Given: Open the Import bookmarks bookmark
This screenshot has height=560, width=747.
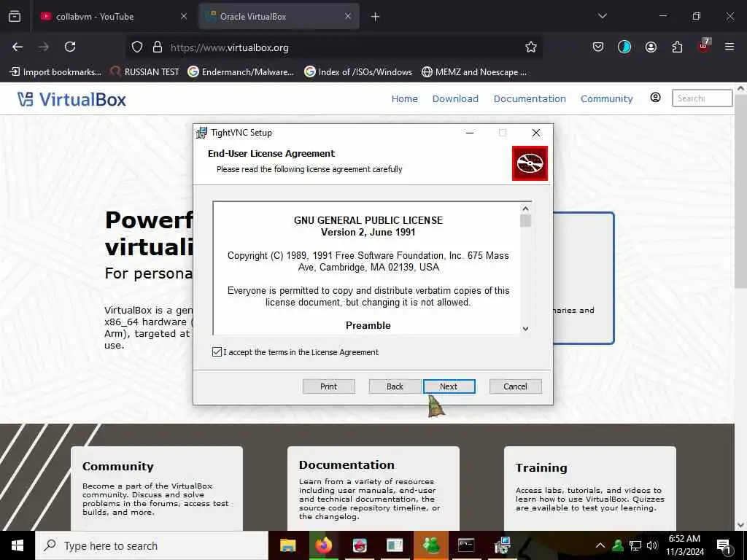Looking at the screenshot, I should tap(55, 72).
